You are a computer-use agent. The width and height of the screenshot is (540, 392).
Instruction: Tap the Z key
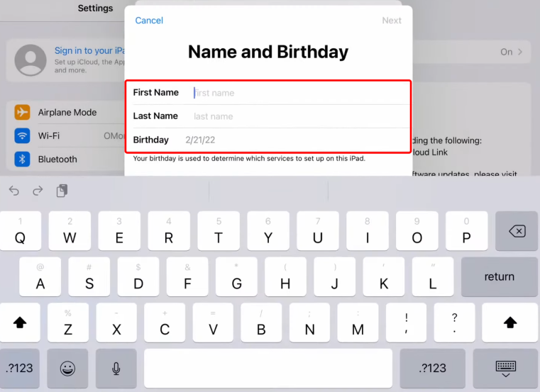[68, 323]
